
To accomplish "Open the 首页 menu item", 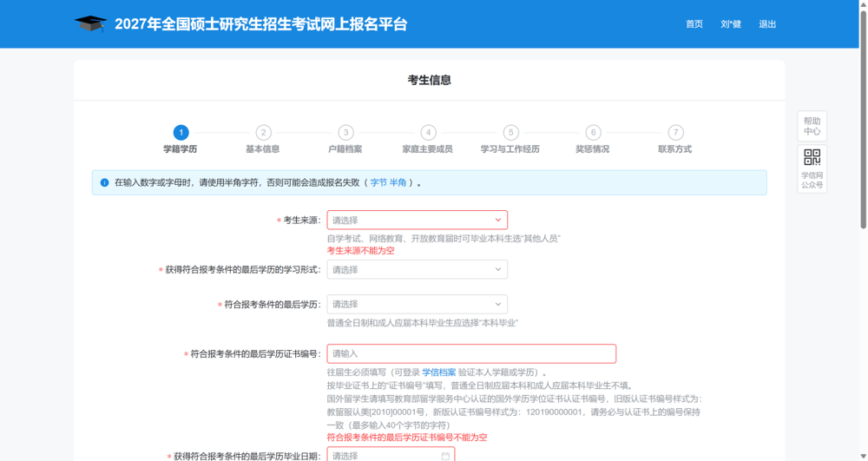I will coord(694,24).
